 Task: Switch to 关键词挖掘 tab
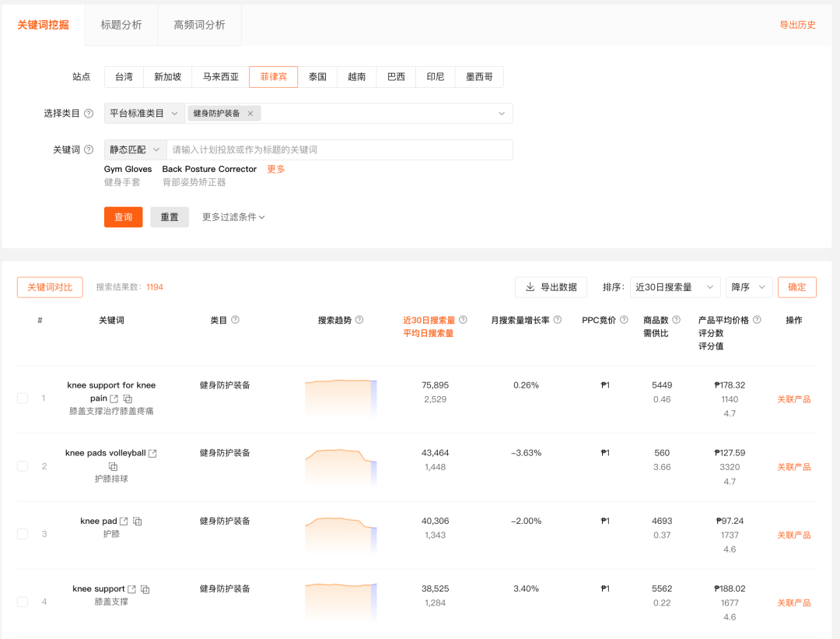[x=43, y=25]
